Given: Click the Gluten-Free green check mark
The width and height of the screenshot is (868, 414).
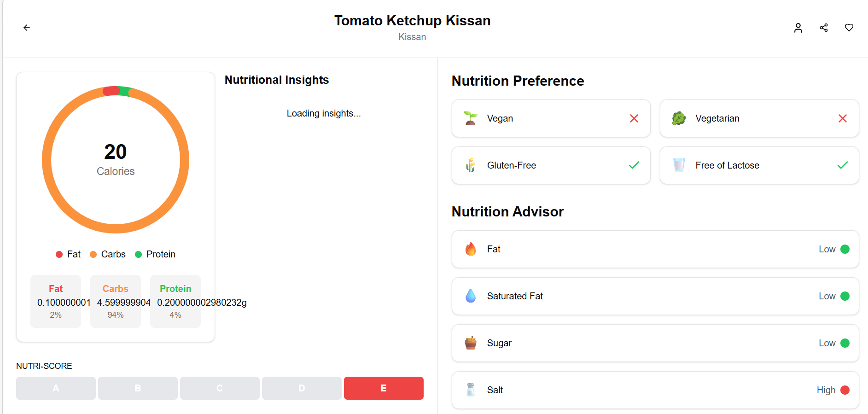Looking at the screenshot, I should tap(634, 165).
